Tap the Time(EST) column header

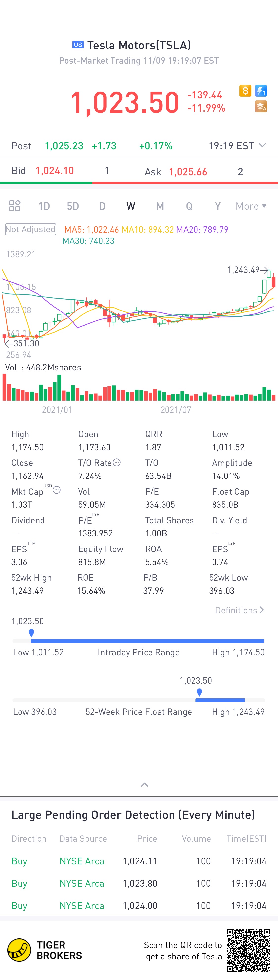(x=246, y=838)
